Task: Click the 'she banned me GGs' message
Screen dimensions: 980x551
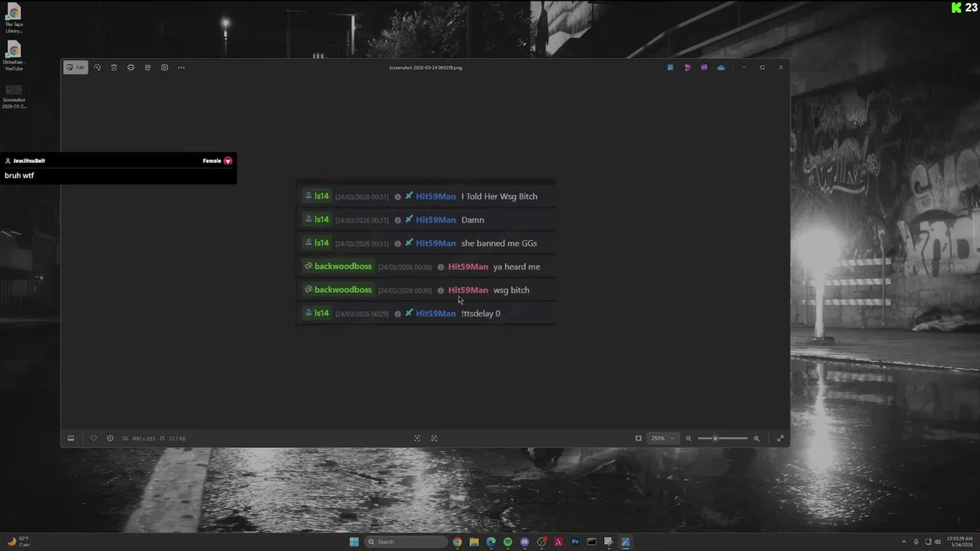Action: [499, 243]
